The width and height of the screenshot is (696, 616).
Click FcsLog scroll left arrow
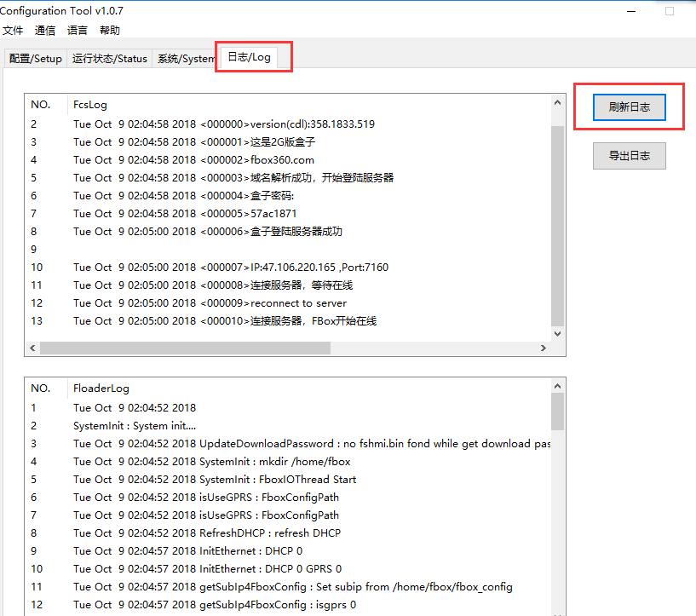tap(32, 348)
